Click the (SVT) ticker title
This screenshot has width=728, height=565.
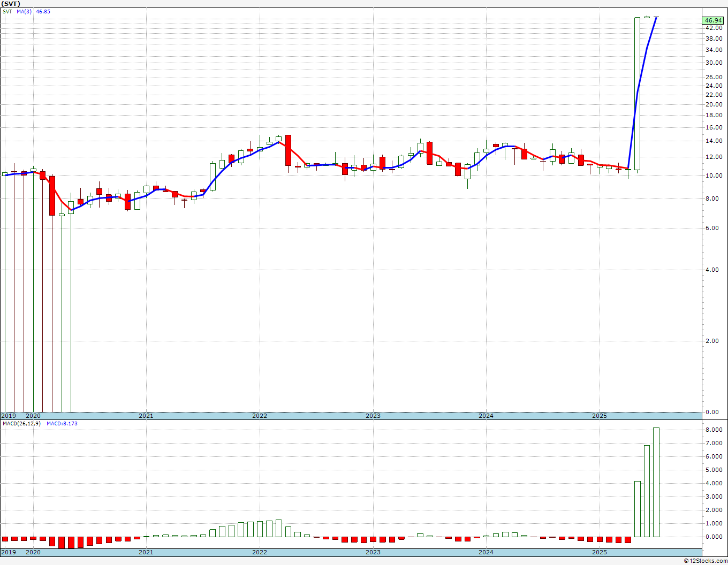click(11, 4)
